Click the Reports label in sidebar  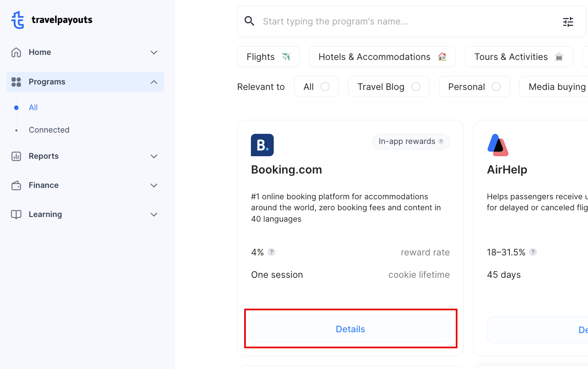tap(44, 156)
